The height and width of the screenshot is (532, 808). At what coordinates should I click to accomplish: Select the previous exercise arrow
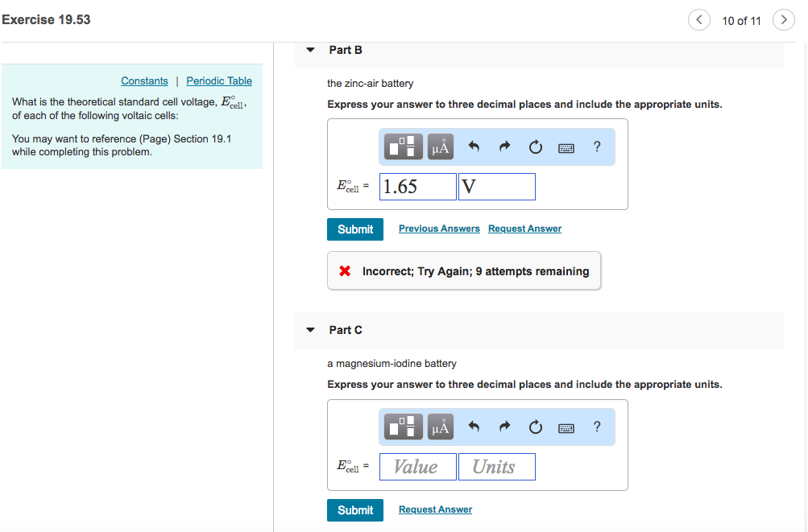[x=698, y=19]
